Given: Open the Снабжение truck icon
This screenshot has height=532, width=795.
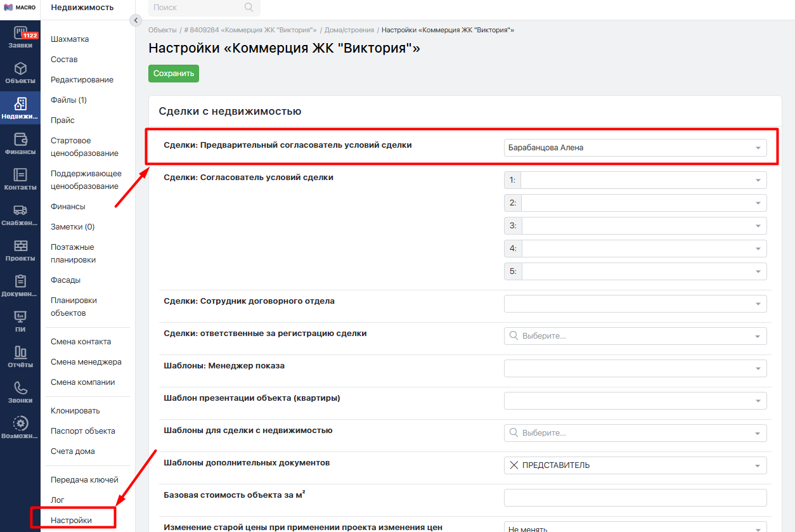Looking at the screenshot, I should [x=20, y=211].
